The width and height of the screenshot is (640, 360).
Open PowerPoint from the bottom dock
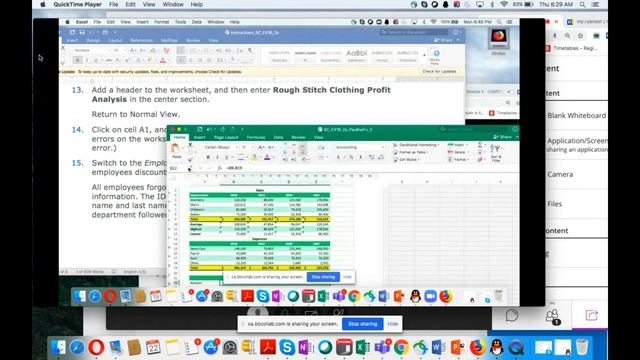coord(457,347)
